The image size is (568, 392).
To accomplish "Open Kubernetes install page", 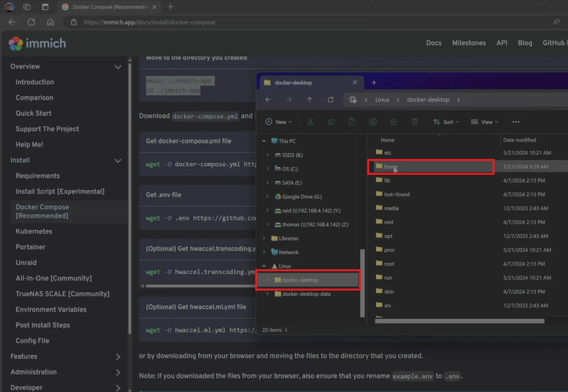I will pos(34,231).
